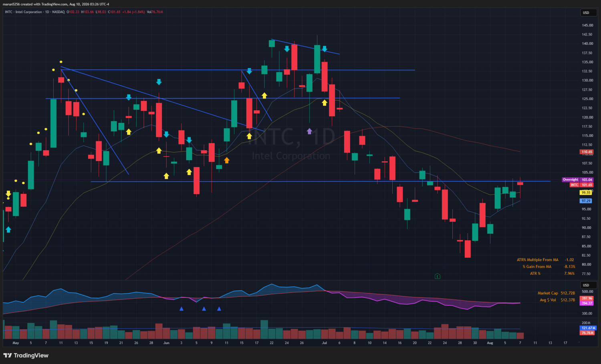
Task: Click the 500.00 tick on the indicator axis
Action: [x=587, y=292]
